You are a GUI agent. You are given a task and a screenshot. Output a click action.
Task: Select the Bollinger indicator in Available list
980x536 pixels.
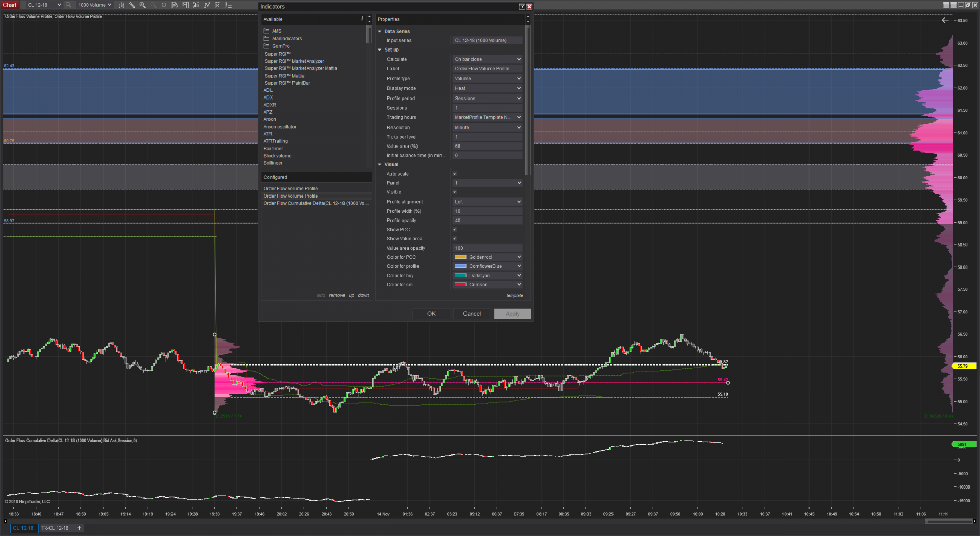pos(273,163)
